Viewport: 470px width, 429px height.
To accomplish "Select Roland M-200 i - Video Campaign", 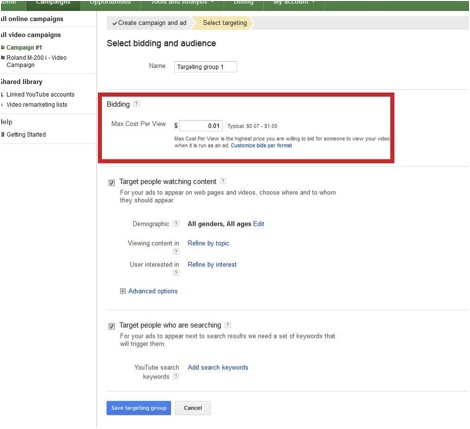I will pyautogui.click(x=36, y=61).
